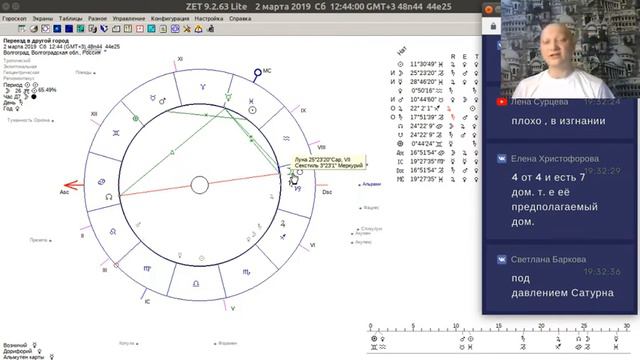Viewport: 640px width, 360px height.
Task: Click the Альрами star label right of chart
Action: [370, 184]
